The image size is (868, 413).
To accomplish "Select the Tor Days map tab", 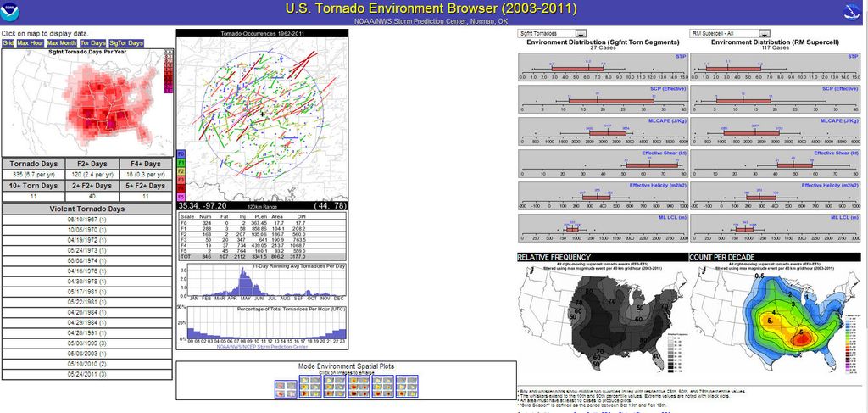I will (92, 42).
